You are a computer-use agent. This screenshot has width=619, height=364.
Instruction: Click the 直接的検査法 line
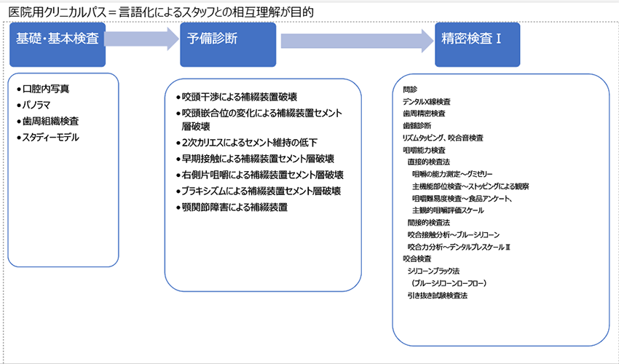429,162
